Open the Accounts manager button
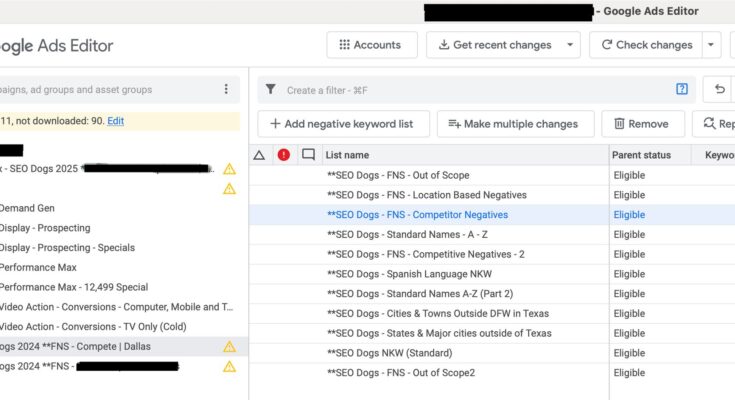This screenshot has height=400, width=735. (372, 45)
